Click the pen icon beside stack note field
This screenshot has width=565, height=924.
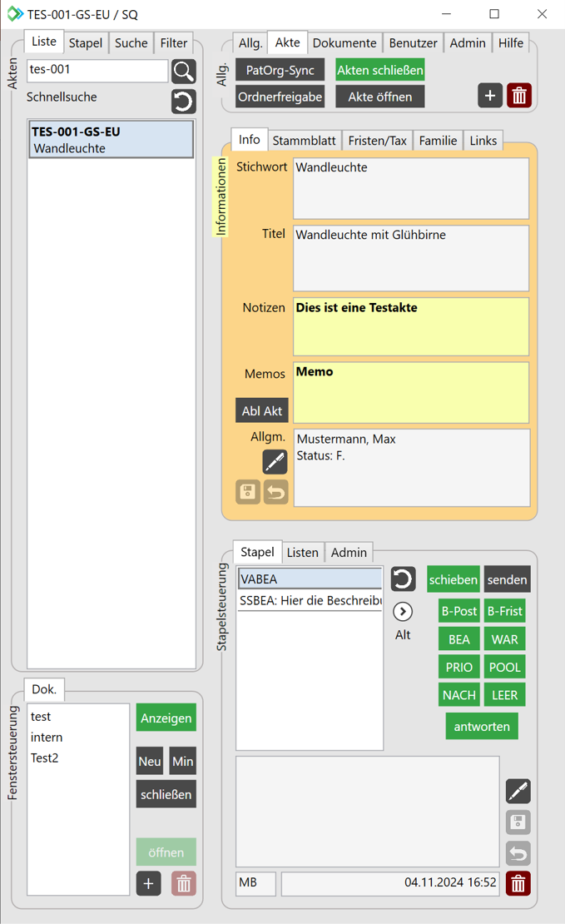click(x=518, y=792)
